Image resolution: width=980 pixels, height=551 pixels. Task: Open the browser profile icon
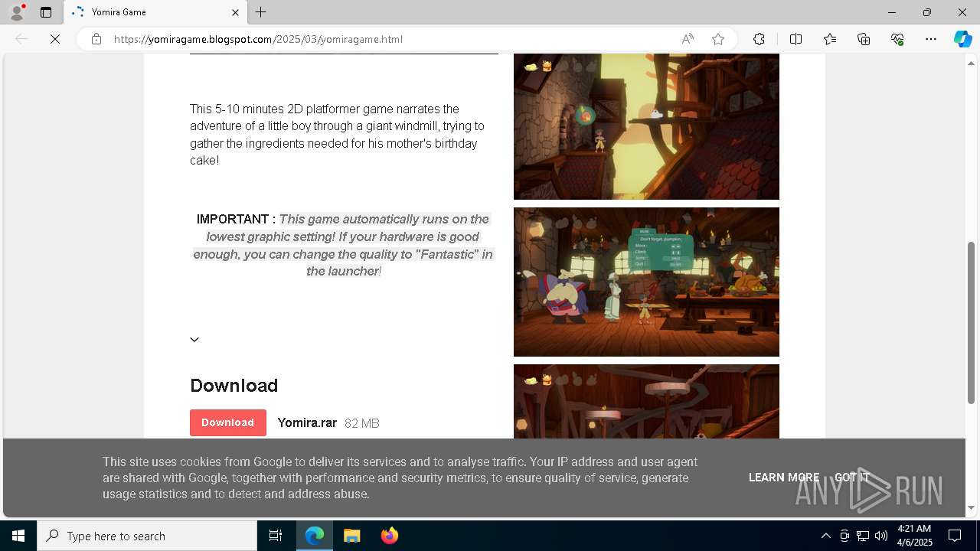pyautogui.click(x=17, y=12)
